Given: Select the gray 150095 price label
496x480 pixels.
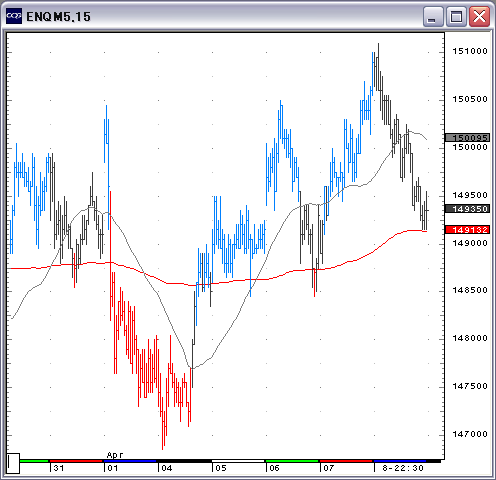Looking at the screenshot, I should pyautogui.click(x=468, y=137).
